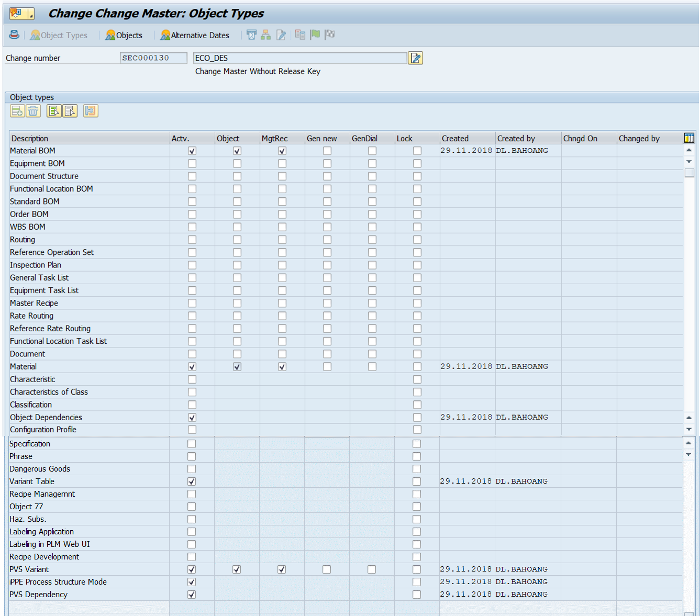Viewport: 700px width, 616px height.
Task: Select the Labeling in PLM Web UI text
Action: (x=50, y=544)
